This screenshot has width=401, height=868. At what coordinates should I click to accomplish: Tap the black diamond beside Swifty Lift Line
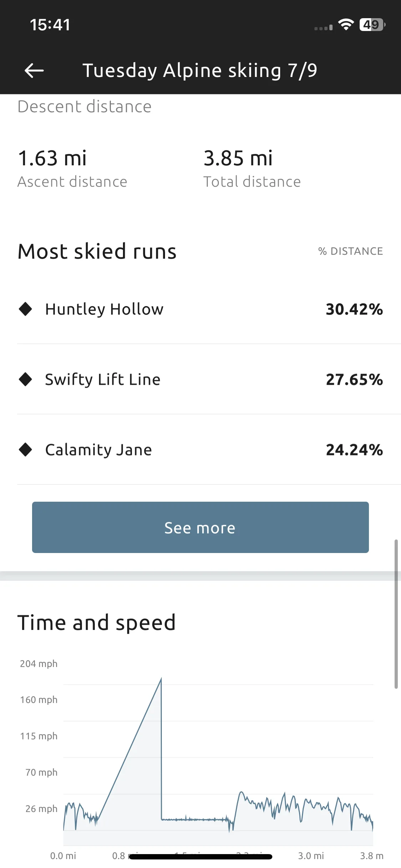click(25, 379)
